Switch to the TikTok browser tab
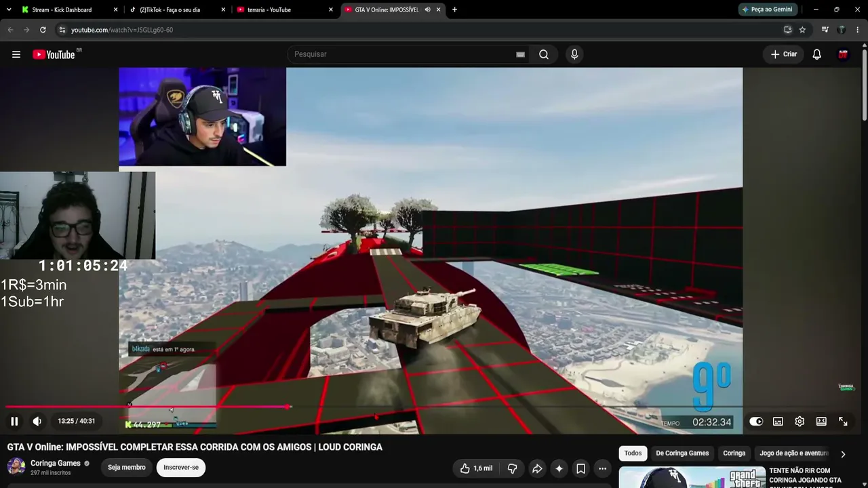This screenshot has height=488, width=868. [170, 10]
